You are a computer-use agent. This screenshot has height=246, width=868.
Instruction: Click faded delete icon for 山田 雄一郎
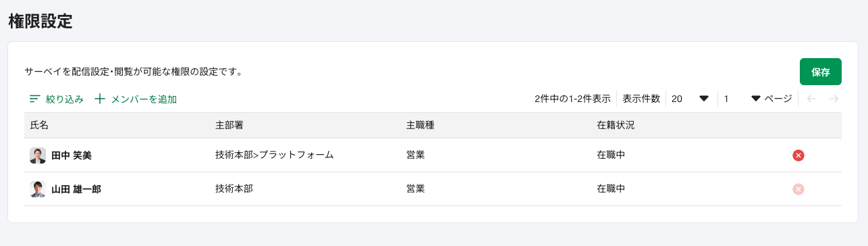tap(798, 189)
